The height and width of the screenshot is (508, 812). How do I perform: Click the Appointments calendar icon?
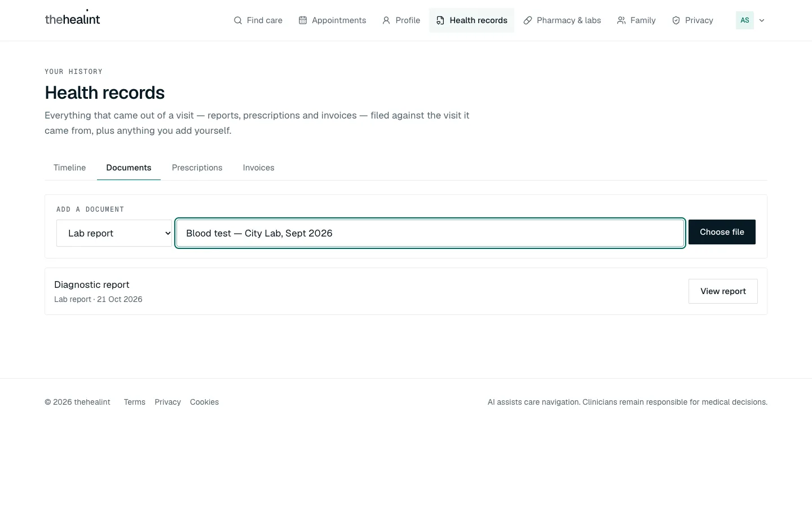[303, 20]
